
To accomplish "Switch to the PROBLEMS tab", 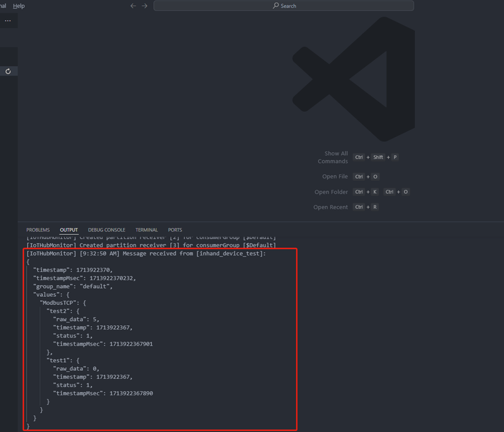I will (38, 230).
